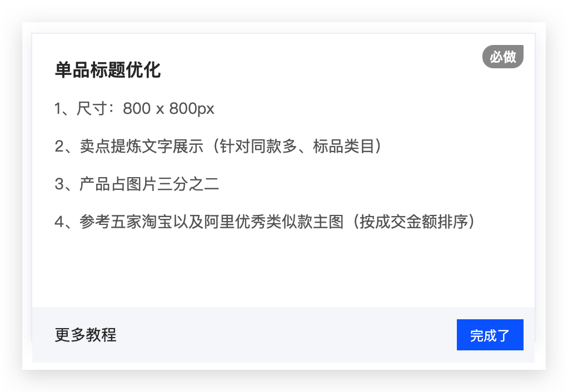Click the number 1、 list marker
The image size is (568, 392).
pos(62,108)
